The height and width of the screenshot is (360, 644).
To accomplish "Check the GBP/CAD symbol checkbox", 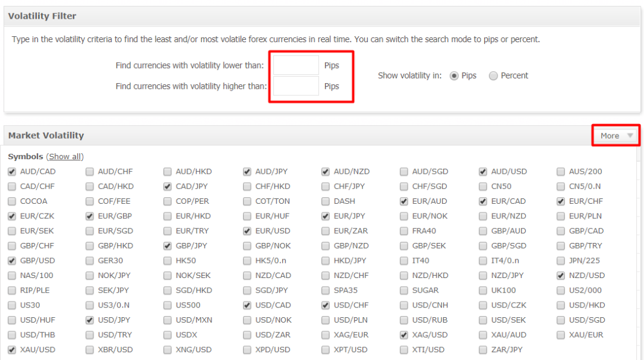I will click(x=561, y=231).
